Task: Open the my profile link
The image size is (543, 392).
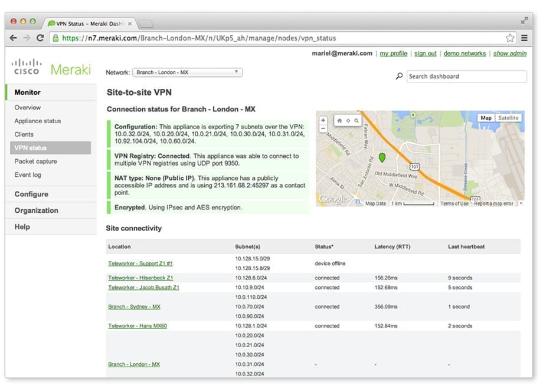Action: (394, 53)
